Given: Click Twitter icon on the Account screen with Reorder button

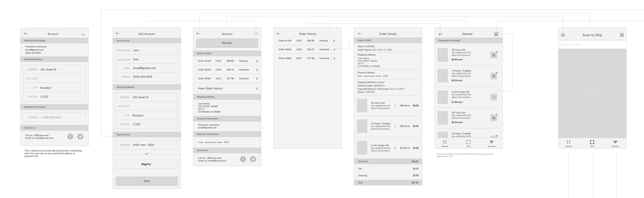Looking at the screenshot, I should click(253, 159).
